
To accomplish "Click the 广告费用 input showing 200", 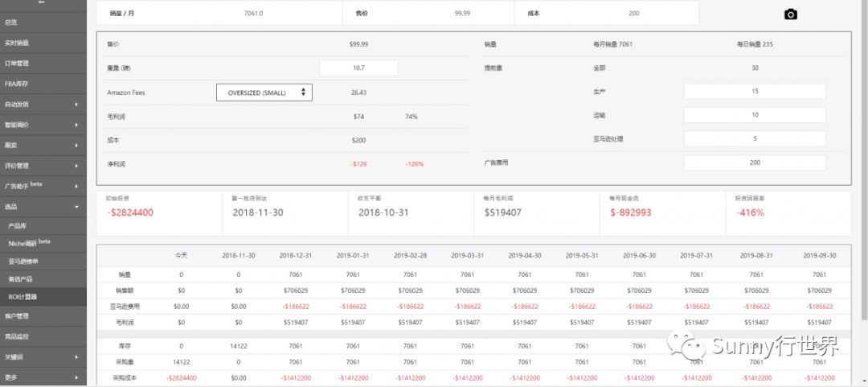I will pos(754,163).
